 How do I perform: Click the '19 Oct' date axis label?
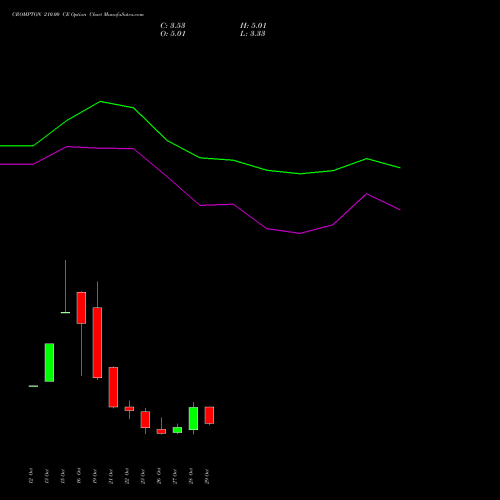click(95, 476)
